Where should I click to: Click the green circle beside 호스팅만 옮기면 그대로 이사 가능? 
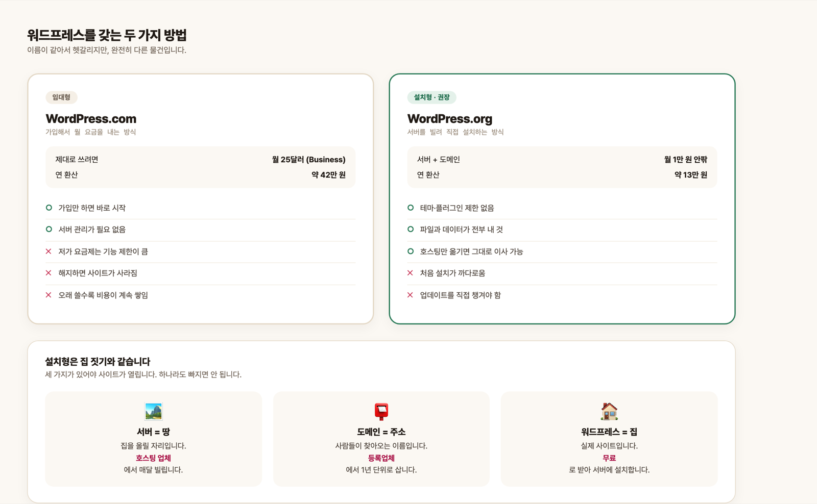click(x=411, y=251)
